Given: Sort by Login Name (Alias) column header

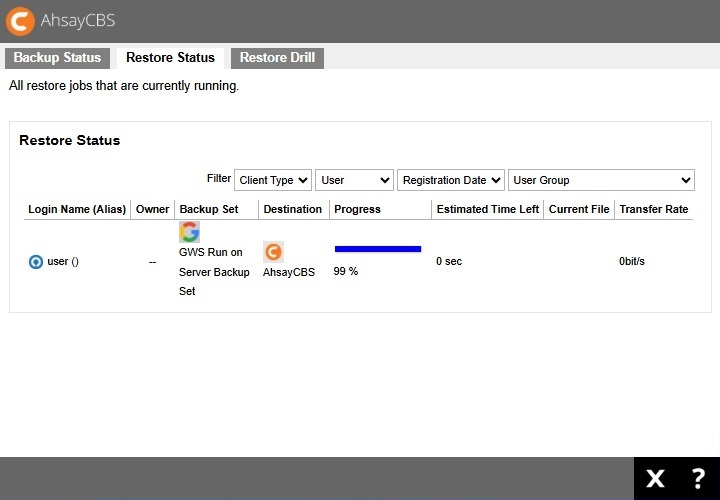Looking at the screenshot, I should click(x=77, y=209).
